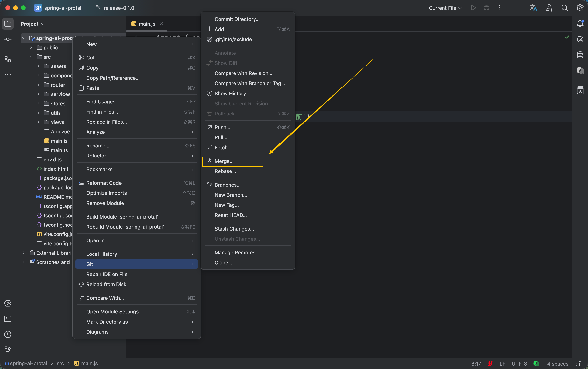
Task: Collapse the src folder
Action: (31, 57)
